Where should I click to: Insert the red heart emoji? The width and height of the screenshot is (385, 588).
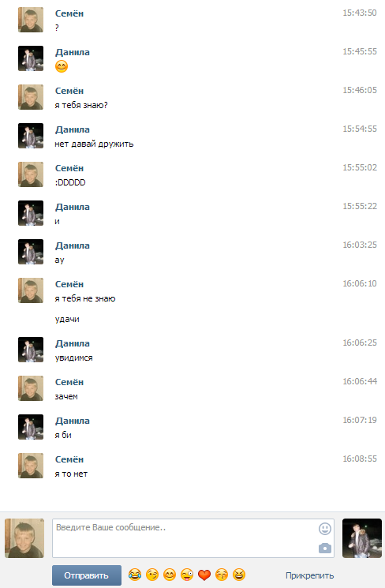click(204, 575)
